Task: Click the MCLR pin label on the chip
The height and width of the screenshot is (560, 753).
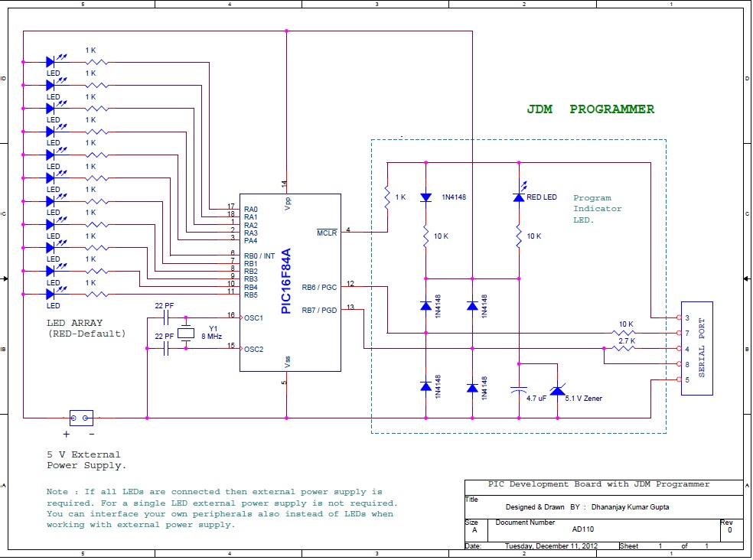Action: pos(327,233)
